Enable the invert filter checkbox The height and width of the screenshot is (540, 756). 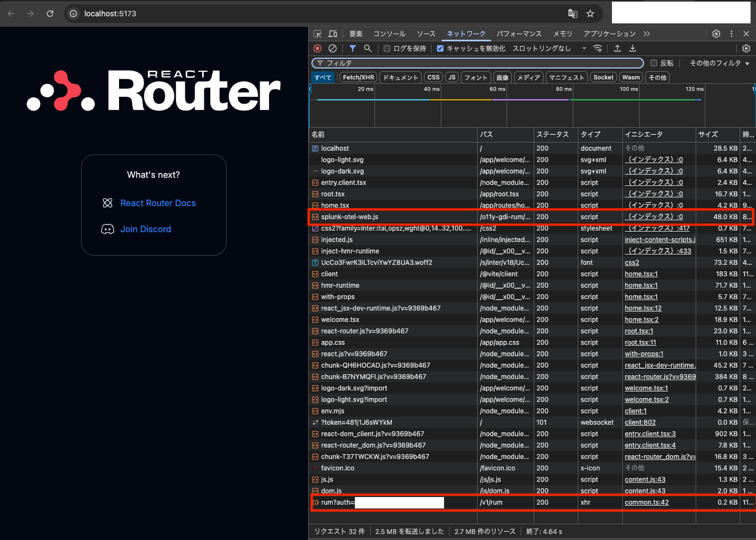pyautogui.click(x=654, y=63)
